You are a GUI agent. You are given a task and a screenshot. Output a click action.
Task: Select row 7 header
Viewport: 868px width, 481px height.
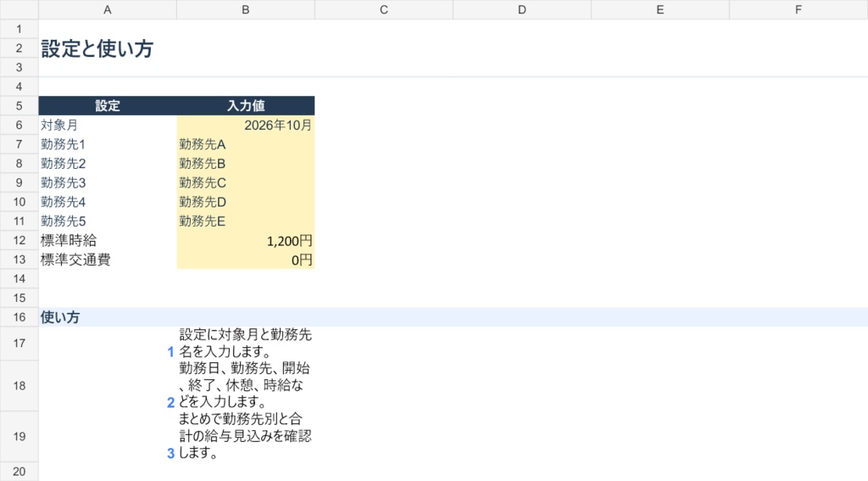tap(19, 144)
